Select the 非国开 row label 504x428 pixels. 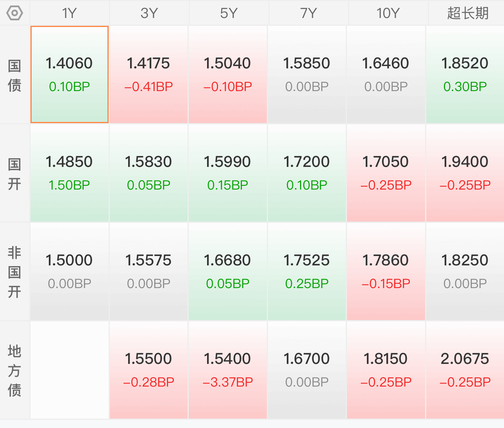(x=14, y=272)
